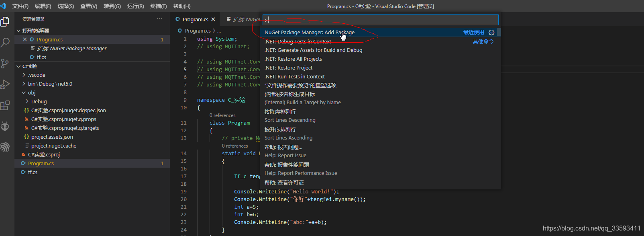Click line number 19 in gutter
This screenshot has width=644, height=236.
(x=183, y=192)
